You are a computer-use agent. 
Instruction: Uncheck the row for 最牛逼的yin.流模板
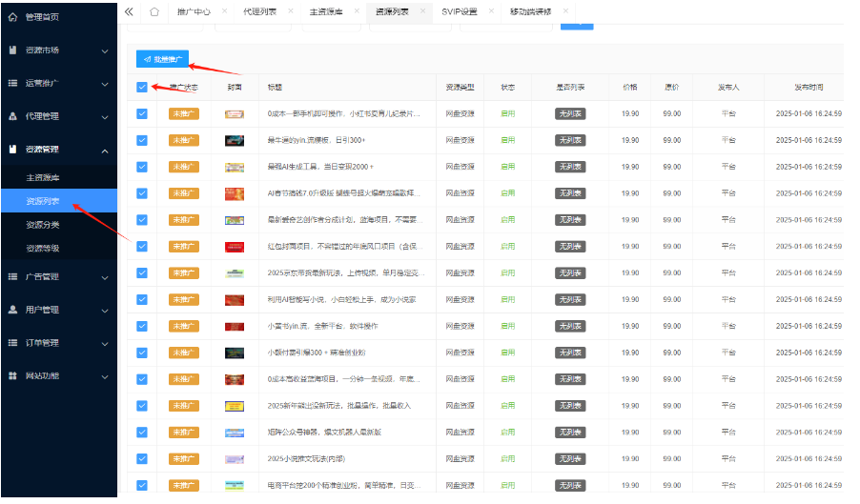(142, 140)
